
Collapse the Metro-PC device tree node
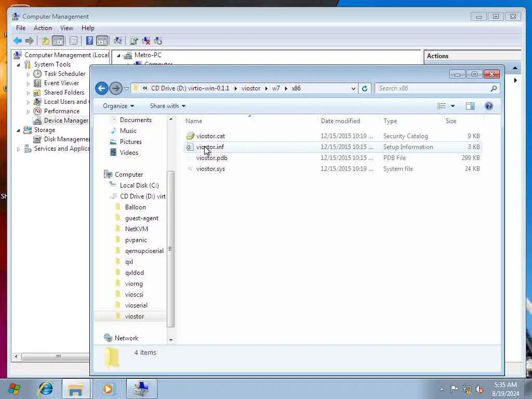click(x=118, y=55)
